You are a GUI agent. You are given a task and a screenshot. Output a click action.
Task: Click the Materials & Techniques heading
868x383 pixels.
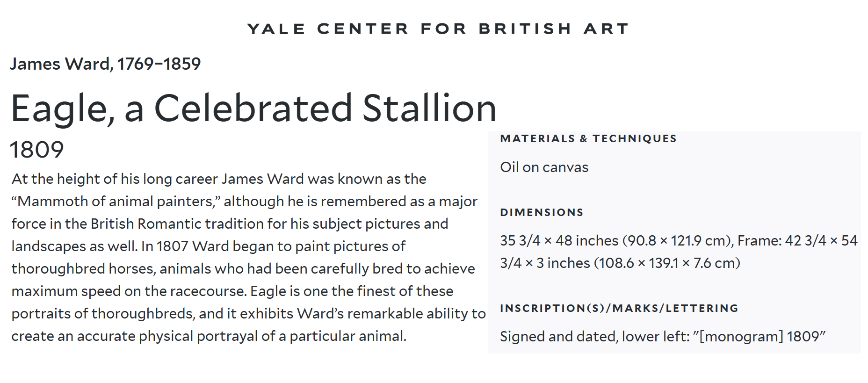[588, 138]
